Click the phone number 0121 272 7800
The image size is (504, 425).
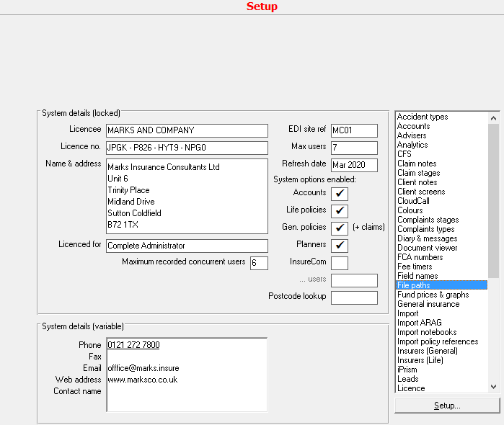[x=133, y=345]
